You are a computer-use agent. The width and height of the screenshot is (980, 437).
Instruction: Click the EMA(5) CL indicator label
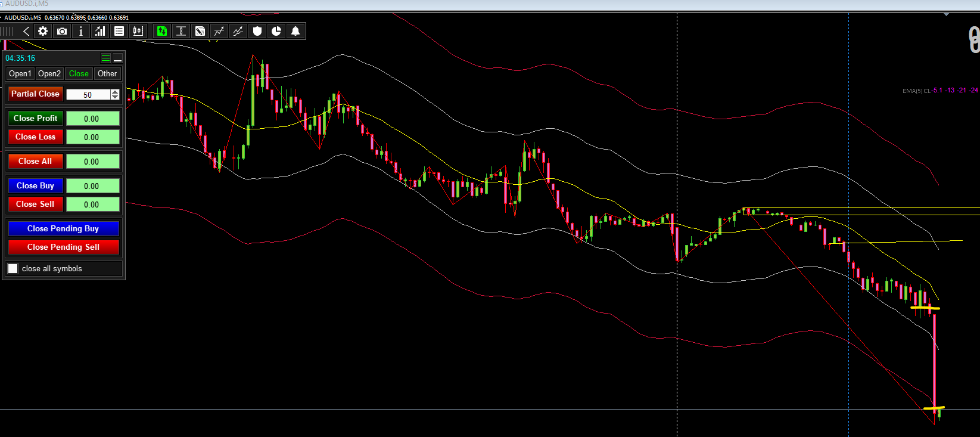point(917,91)
